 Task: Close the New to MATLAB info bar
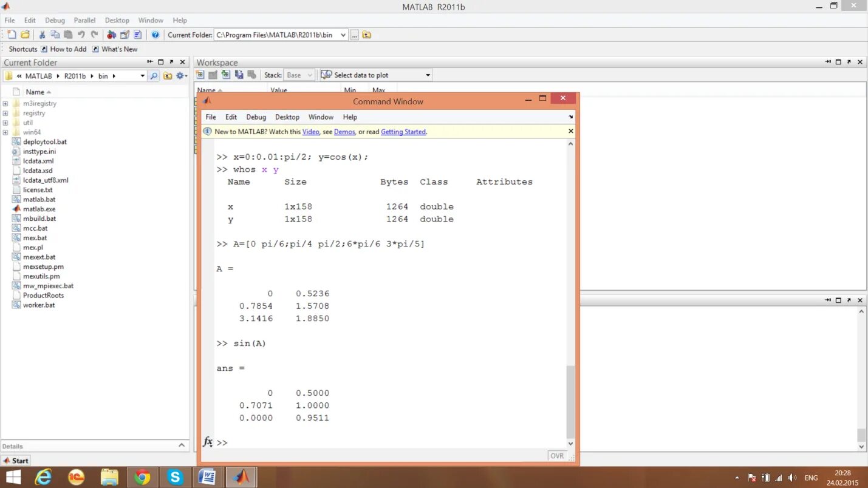coord(570,131)
